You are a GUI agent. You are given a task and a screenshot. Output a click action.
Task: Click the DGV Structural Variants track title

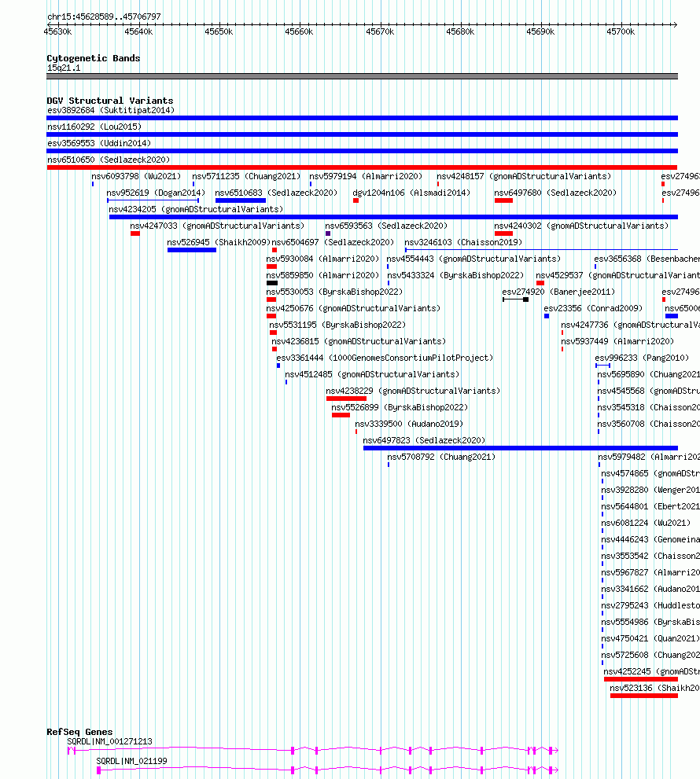[110, 101]
